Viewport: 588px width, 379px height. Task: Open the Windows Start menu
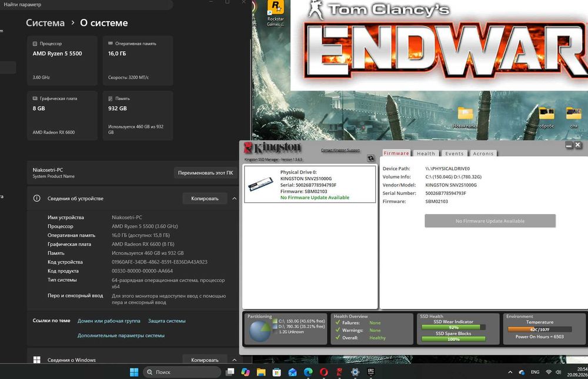point(134,372)
